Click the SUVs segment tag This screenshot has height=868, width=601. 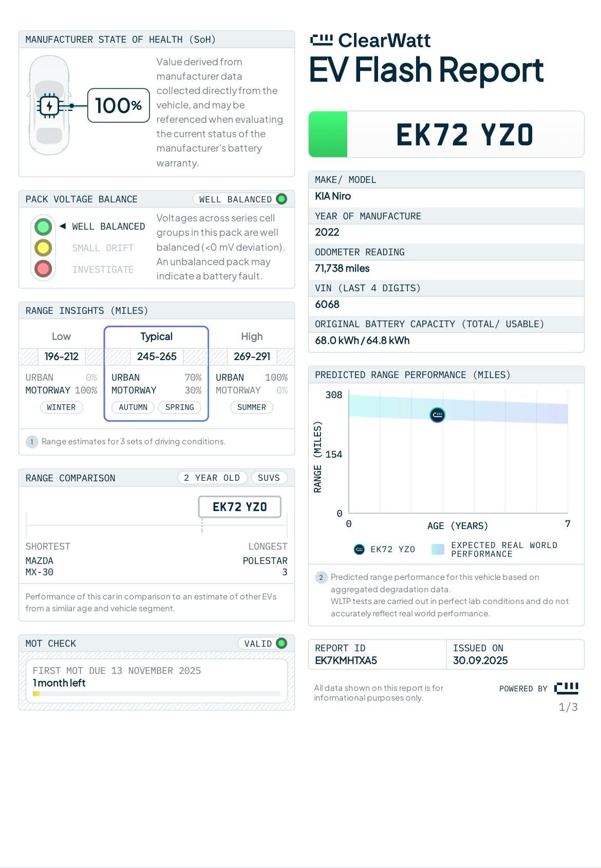[x=269, y=478]
